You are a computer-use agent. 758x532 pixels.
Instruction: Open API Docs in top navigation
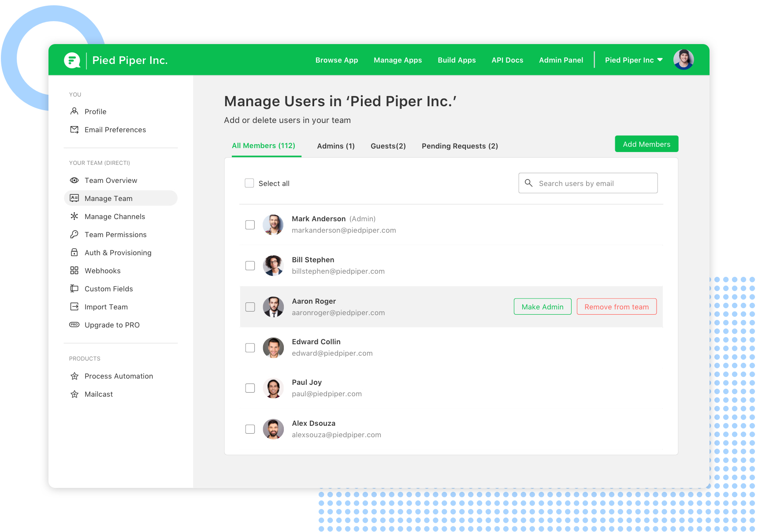(507, 60)
